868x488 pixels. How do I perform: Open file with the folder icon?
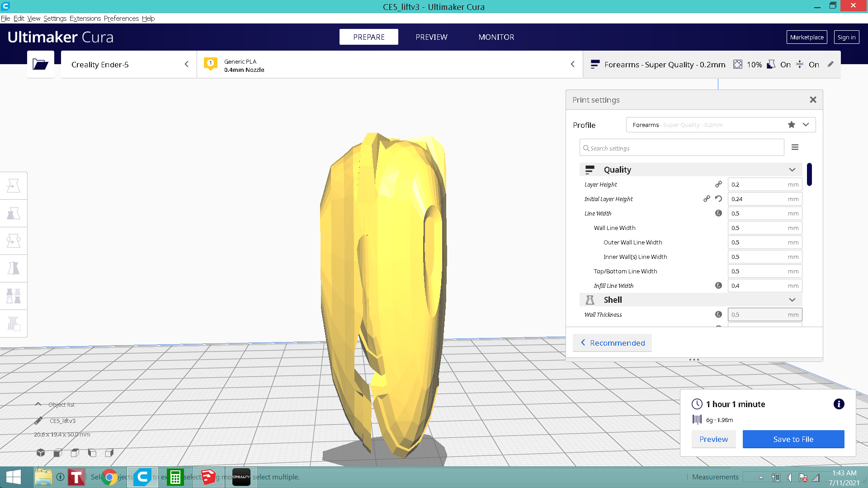tap(40, 64)
